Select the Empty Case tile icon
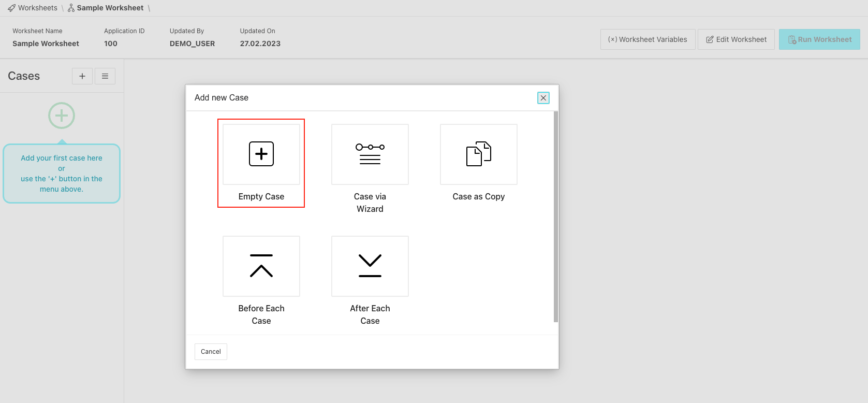The width and height of the screenshot is (868, 403). tap(261, 154)
